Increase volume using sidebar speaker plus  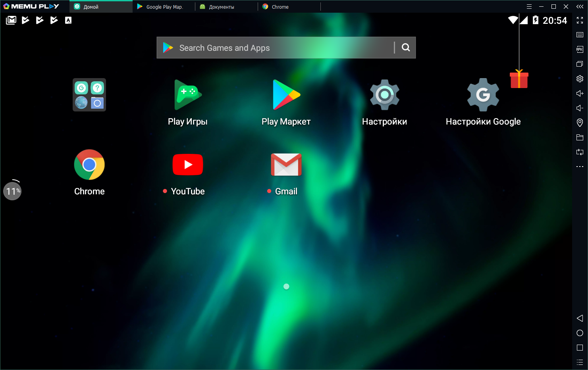(580, 93)
